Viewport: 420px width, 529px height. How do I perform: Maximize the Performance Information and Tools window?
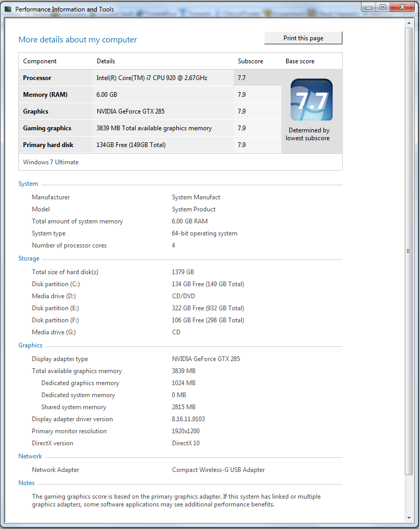[383, 7]
